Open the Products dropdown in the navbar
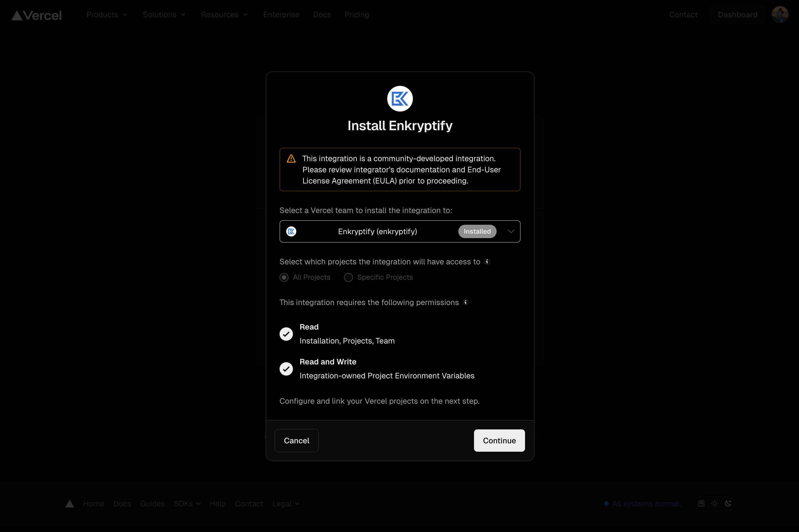Image resolution: width=799 pixels, height=532 pixels. click(x=107, y=14)
